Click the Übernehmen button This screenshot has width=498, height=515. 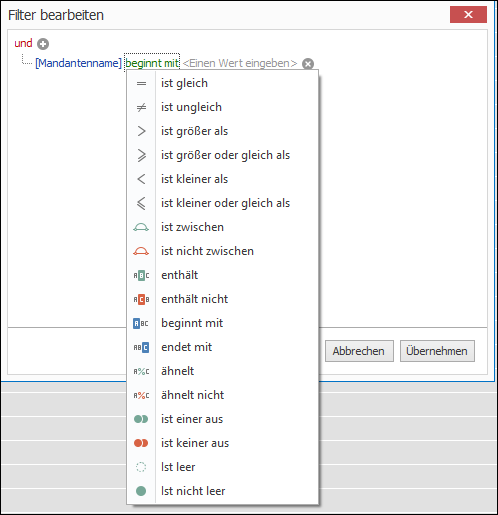click(x=437, y=351)
